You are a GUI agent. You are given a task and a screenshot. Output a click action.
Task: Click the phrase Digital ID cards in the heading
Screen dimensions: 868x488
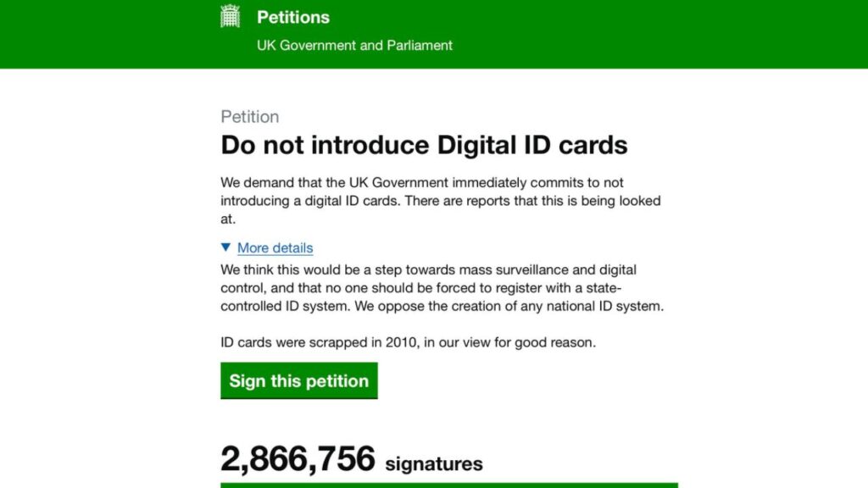click(532, 145)
